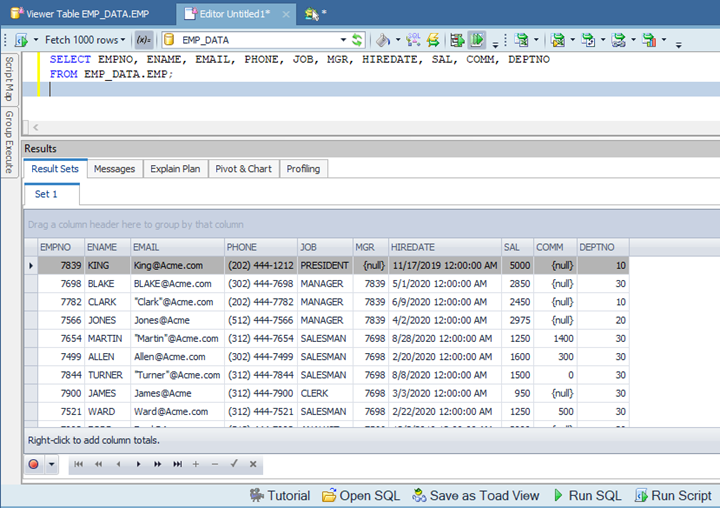
Task: Open the Explain Plan tab
Action: pos(175,169)
